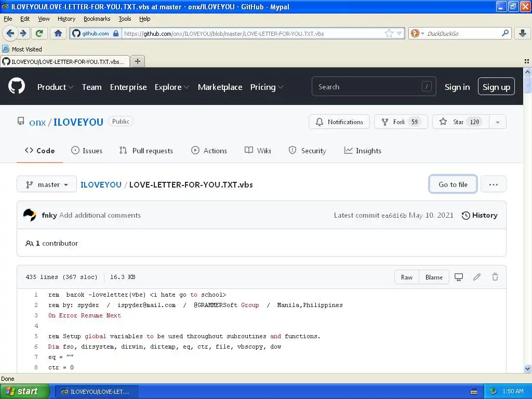Open the Windows start button
The width and height of the screenshot is (532, 399).
click(25, 391)
